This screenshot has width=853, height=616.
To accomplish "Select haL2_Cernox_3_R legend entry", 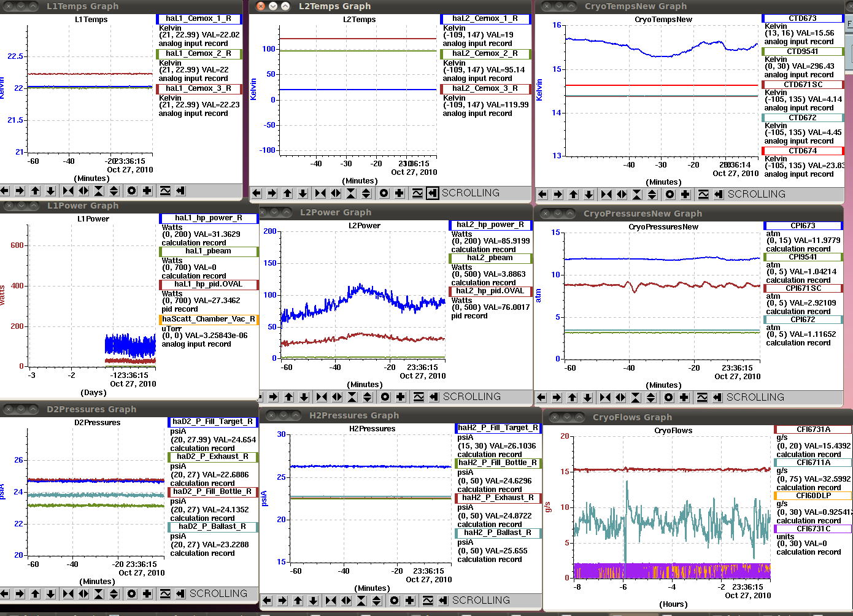I will click(x=485, y=89).
